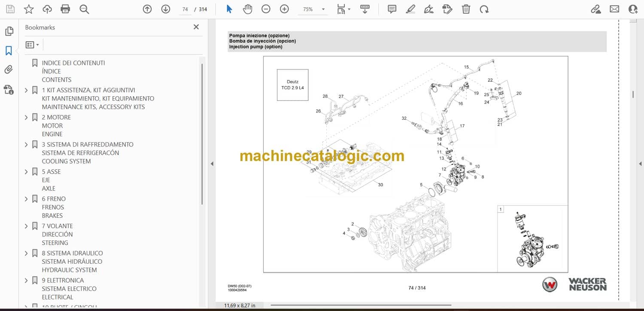
Task: Open the 6 FRENO bookmark
Action: [x=54, y=199]
